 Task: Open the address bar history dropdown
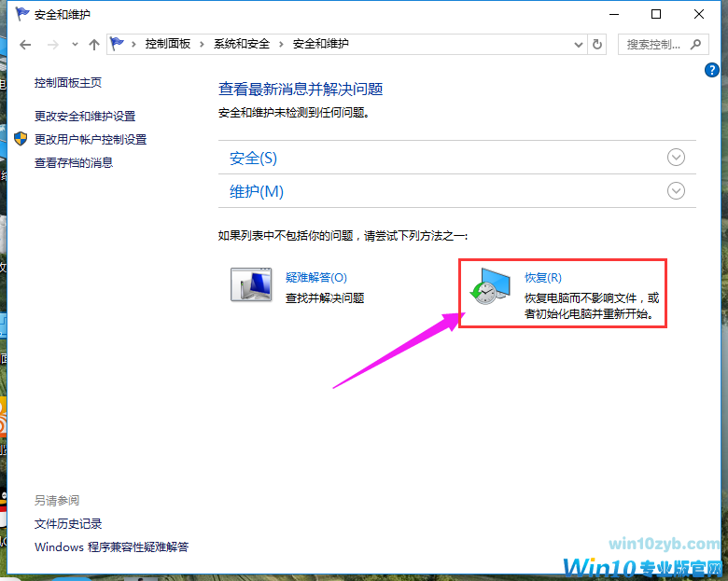tap(579, 45)
